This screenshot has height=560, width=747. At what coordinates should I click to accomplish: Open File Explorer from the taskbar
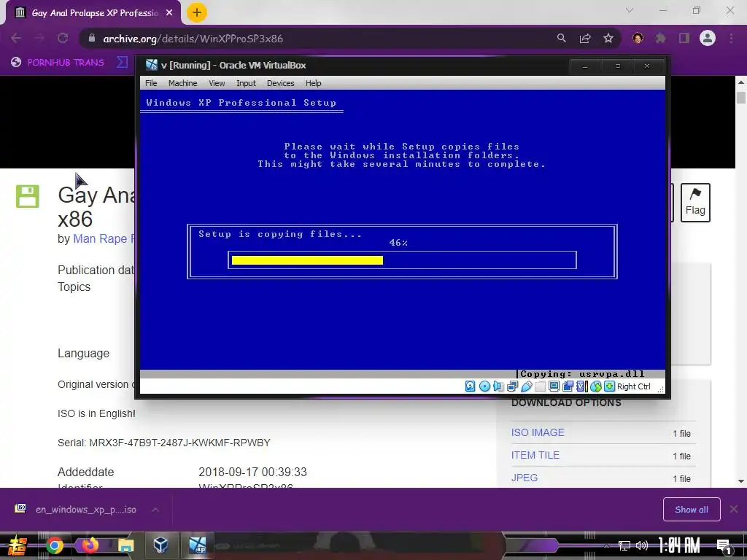(125, 545)
